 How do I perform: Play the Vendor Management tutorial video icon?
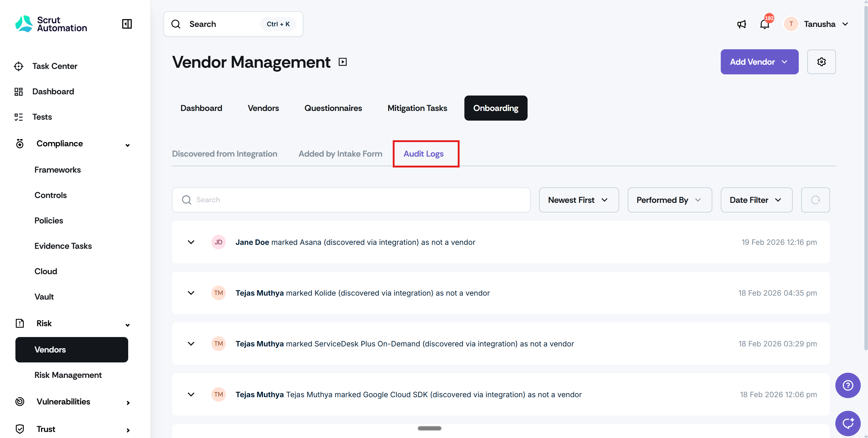343,62
